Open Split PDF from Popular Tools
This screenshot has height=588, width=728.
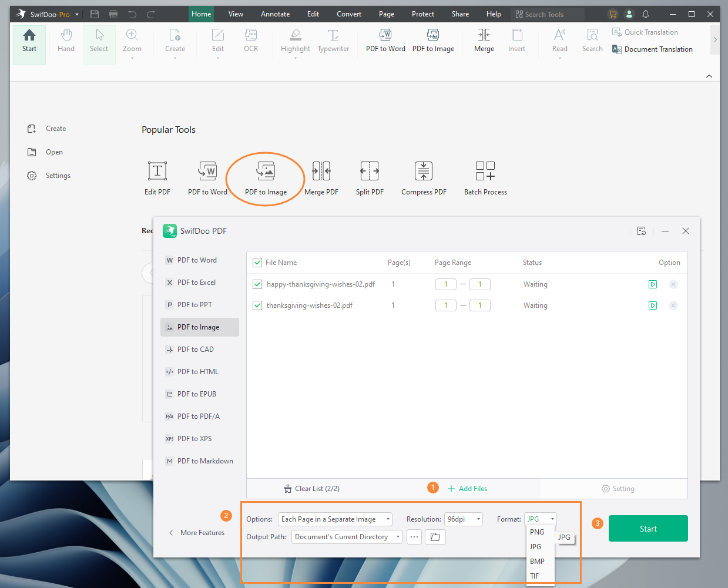pos(370,178)
